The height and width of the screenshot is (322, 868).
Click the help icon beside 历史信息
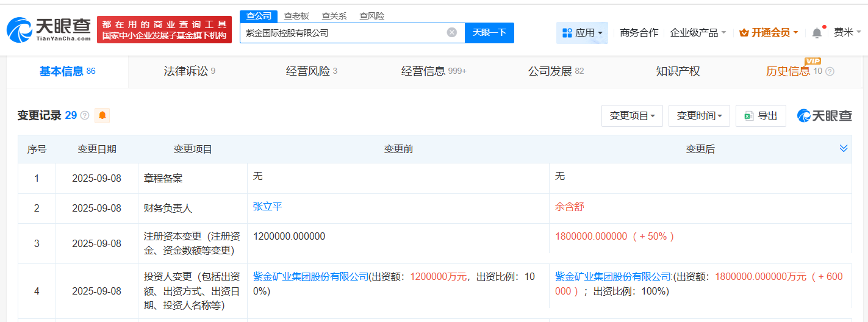point(830,71)
